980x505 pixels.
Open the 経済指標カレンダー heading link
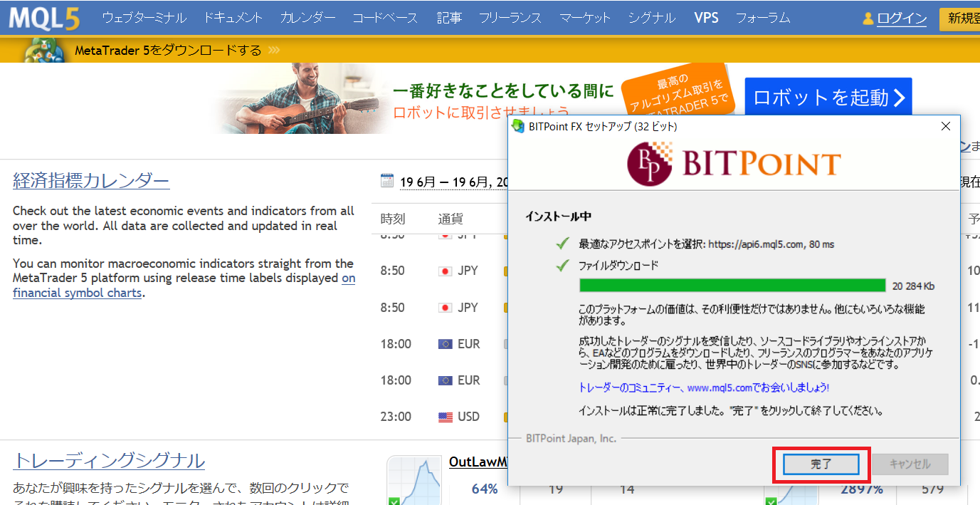tap(91, 181)
